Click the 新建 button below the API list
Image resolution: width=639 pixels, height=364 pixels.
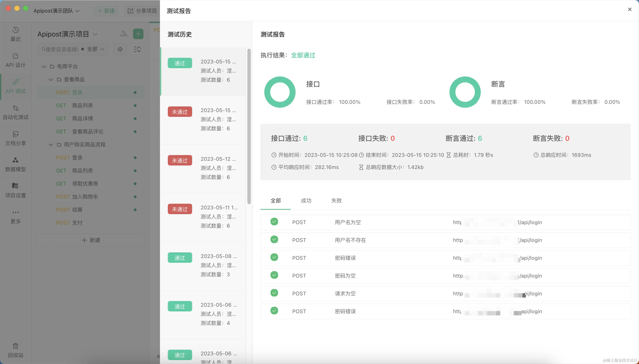91,240
